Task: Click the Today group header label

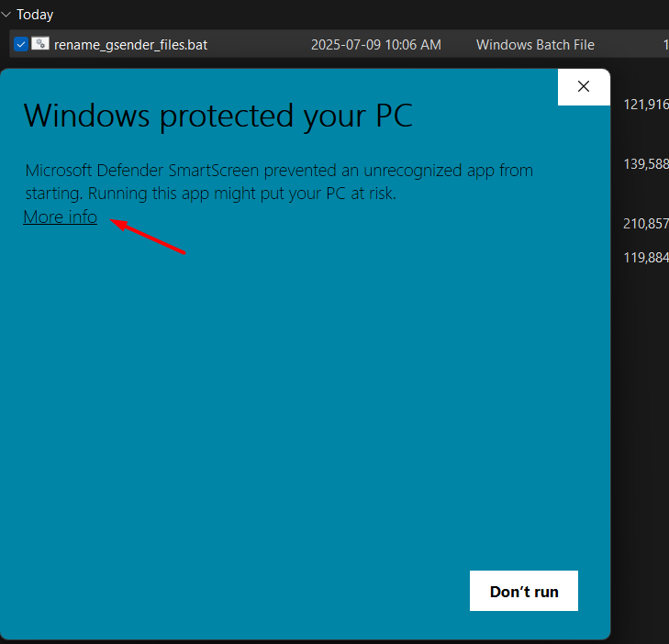Action: coord(35,15)
